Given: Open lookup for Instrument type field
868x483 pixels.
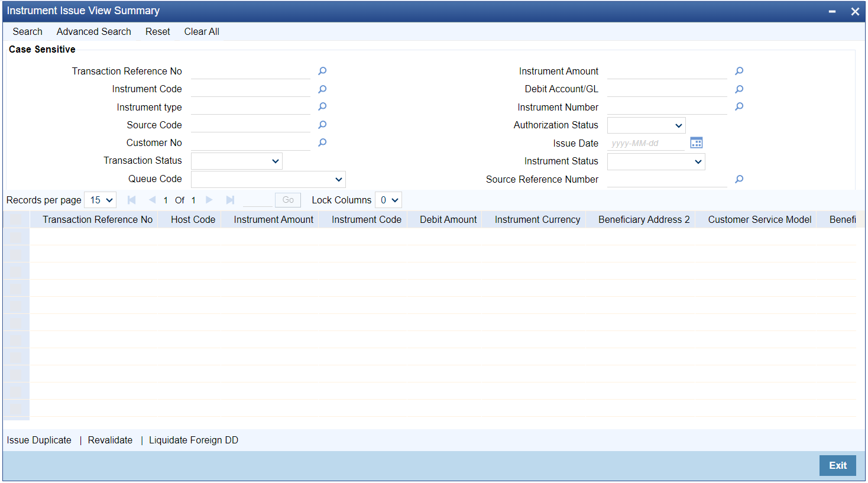Looking at the screenshot, I should coord(322,107).
